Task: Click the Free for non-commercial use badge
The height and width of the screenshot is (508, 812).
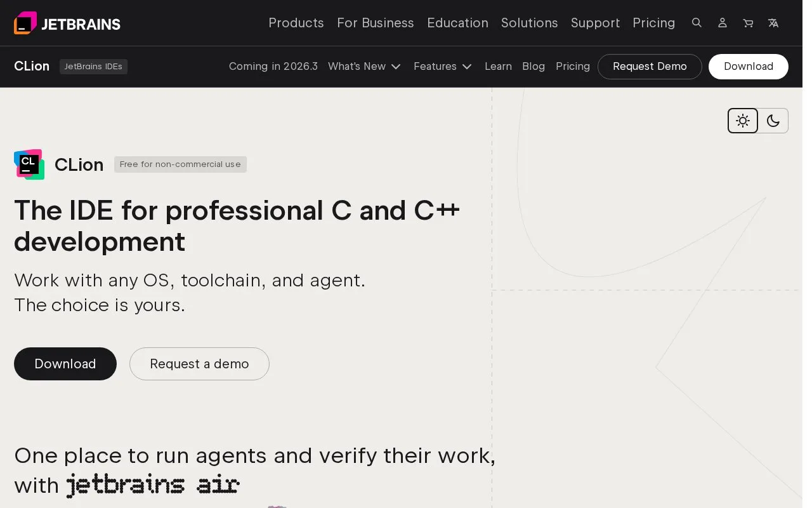Action: [180, 164]
